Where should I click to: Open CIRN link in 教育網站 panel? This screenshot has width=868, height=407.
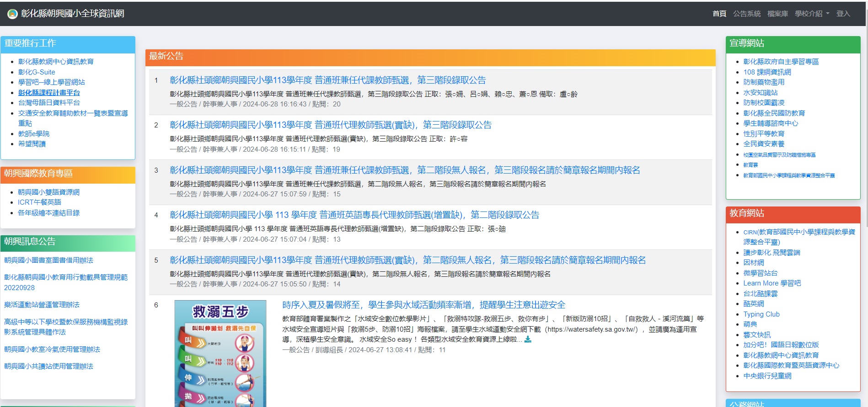click(x=799, y=237)
